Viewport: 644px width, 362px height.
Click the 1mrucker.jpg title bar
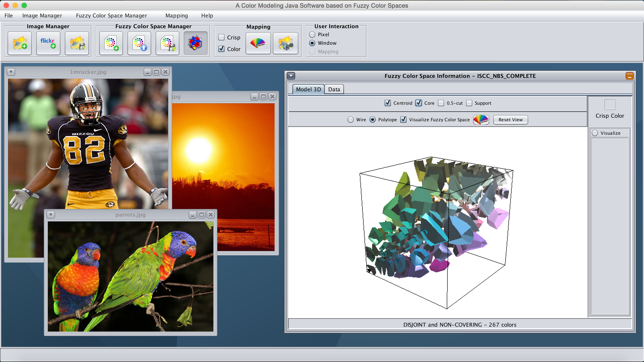[88, 72]
